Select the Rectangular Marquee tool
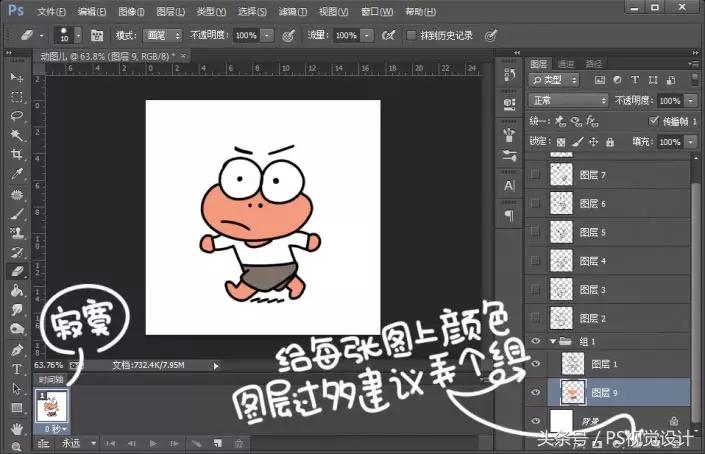The width and height of the screenshot is (705, 454). [17, 97]
